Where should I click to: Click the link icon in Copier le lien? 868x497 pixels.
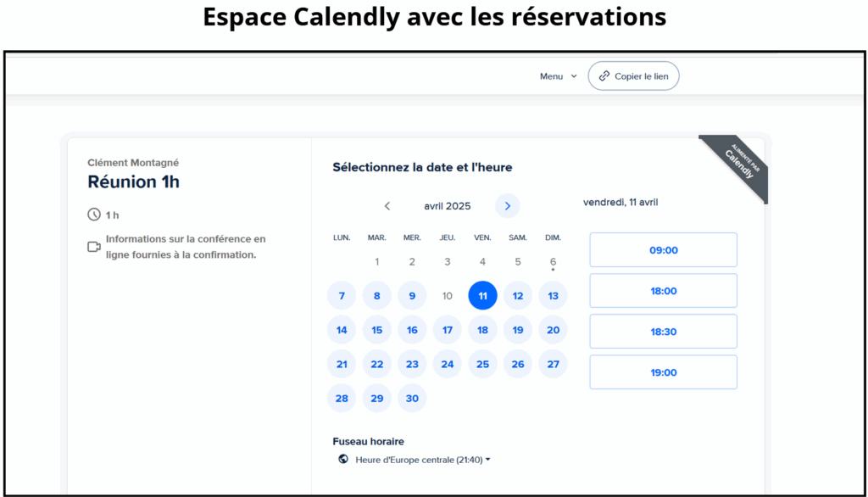pyautogui.click(x=604, y=76)
